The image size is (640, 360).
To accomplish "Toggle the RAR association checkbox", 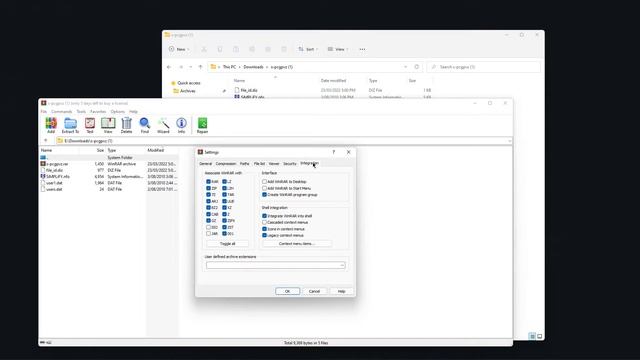I will 209,182.
